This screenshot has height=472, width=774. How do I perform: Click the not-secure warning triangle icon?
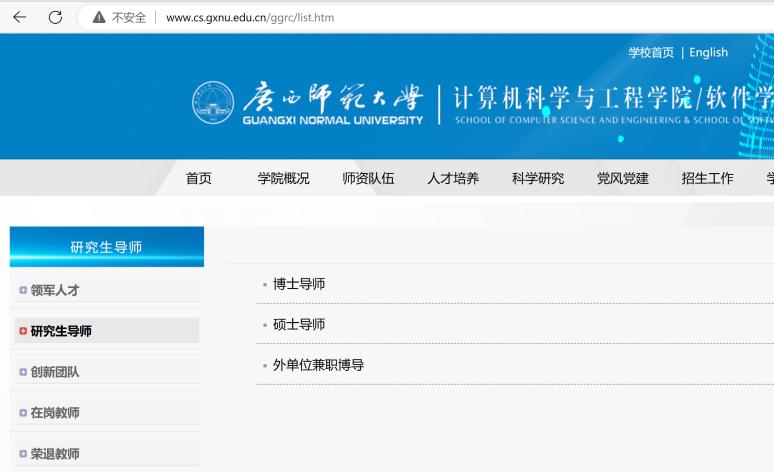(x=99, y=17)
